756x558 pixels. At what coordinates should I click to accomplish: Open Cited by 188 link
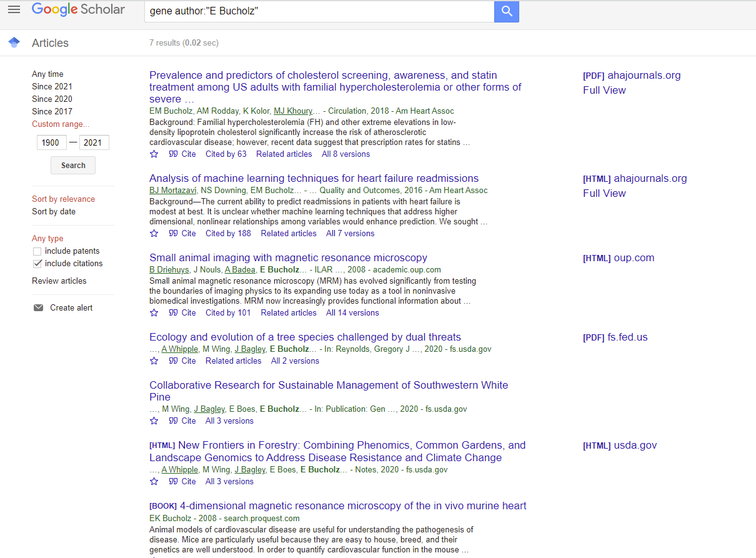tap(228, 233)
